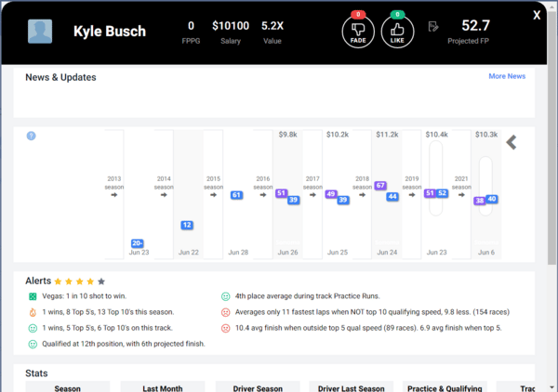The width and height of the screenshot is (558, 392).
Task: Switch to the Practice & Qualifying tab
Action: click(445, 387)
